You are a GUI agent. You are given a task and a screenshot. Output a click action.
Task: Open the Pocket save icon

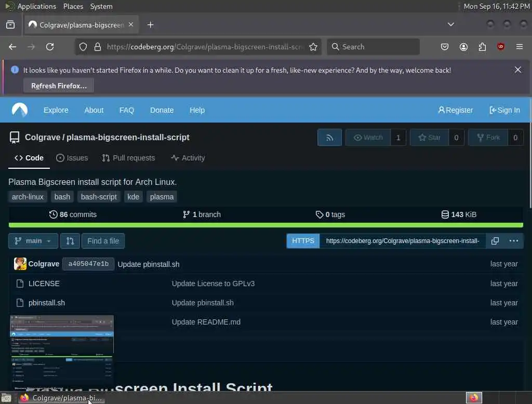coord(445,47)
